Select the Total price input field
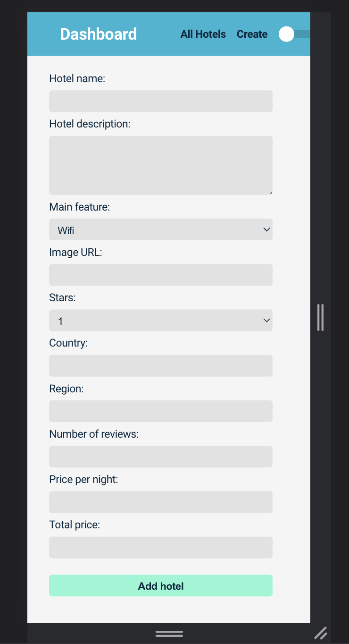This screenshot has width=349, height=644. [x=160, y=547]
